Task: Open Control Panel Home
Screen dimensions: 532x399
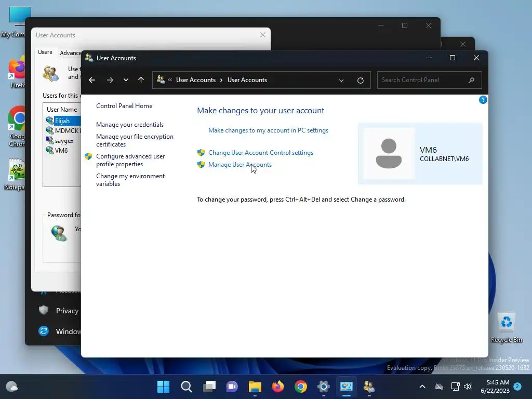Action: point(124,106)
